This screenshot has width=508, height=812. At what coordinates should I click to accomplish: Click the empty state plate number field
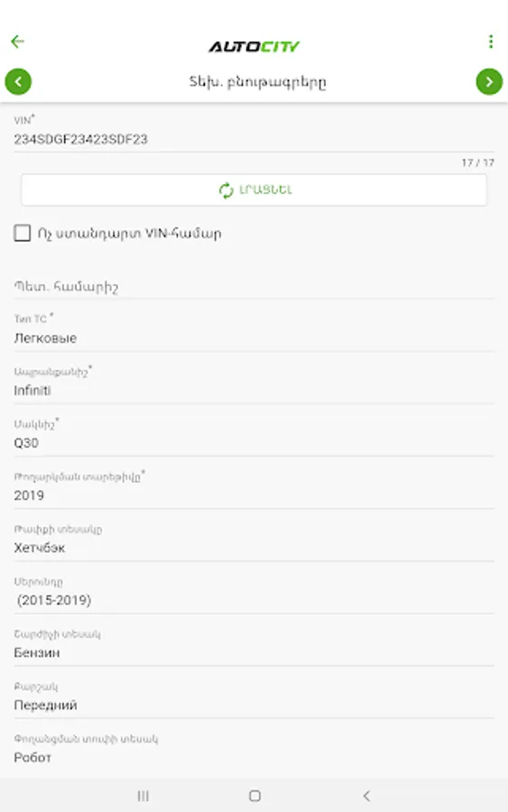pos(254,286)
